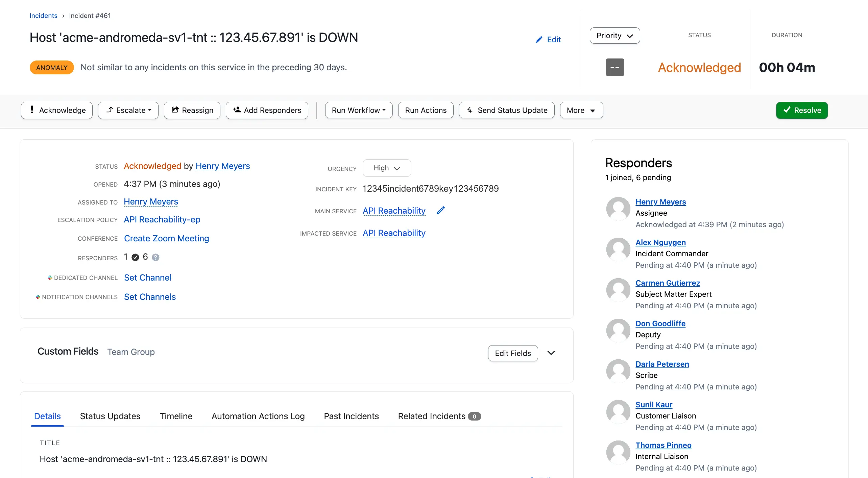This screenshot has width=868, height=478.
Task: Click the empty priority badge
Action: [x=614, y=67]
